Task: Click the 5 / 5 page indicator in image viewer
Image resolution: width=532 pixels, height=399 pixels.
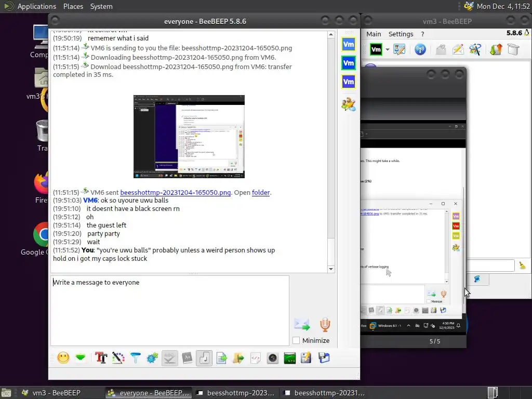Action: [x=435, y=341]
